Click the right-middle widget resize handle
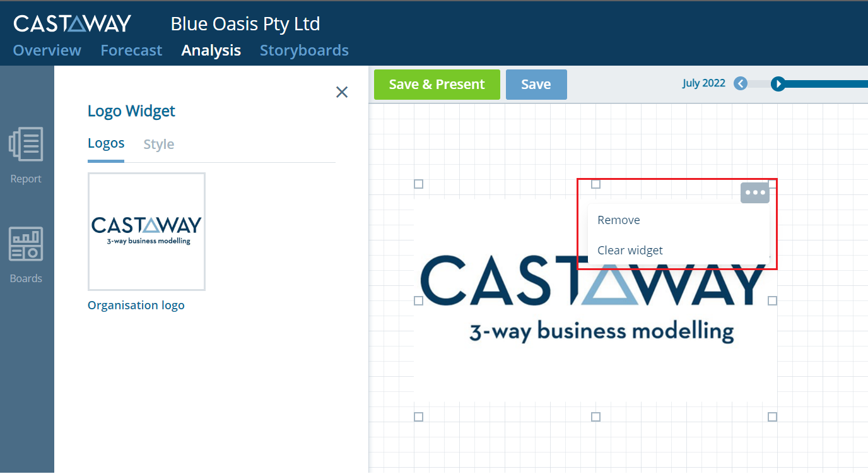The image size is (868, 474). [x=772, y=300]
